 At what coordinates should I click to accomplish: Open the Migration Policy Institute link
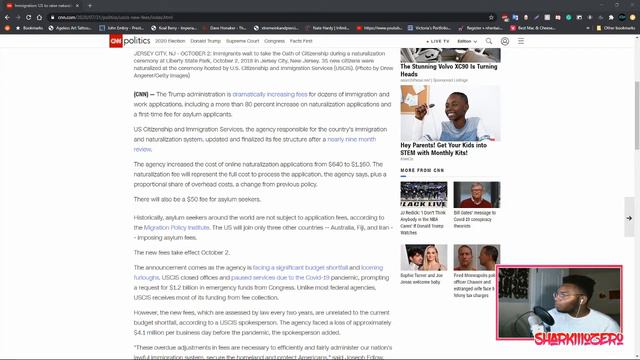click(176, 227)
